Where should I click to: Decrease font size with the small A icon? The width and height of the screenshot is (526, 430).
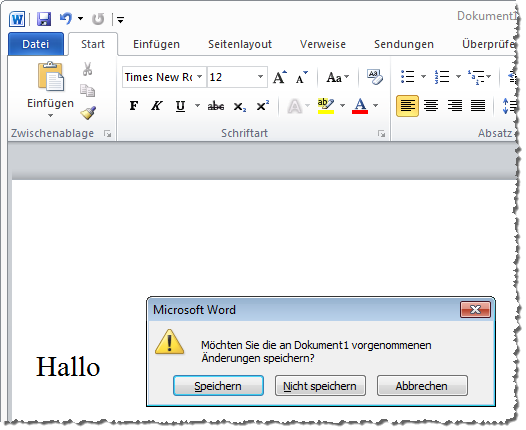[302, 77]
